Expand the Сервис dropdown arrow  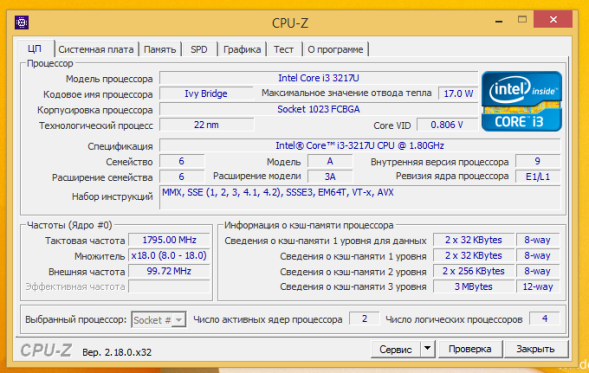point(427,349)
